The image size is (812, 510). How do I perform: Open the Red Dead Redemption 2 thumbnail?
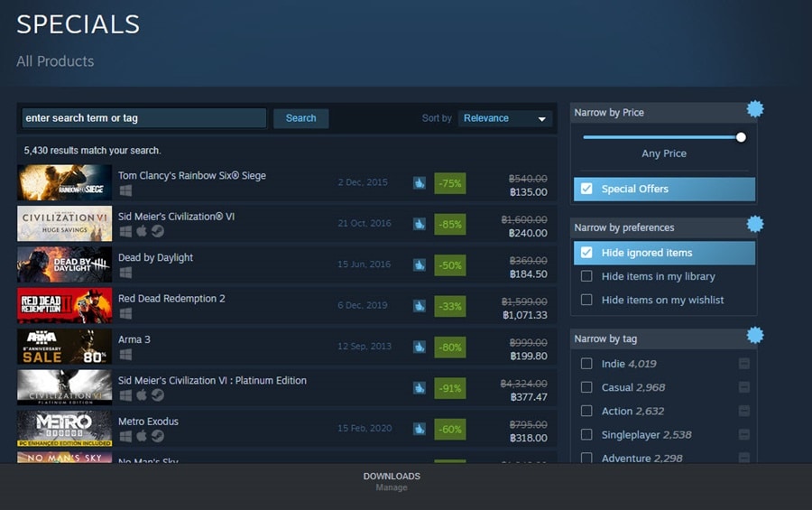coord(64,306)
